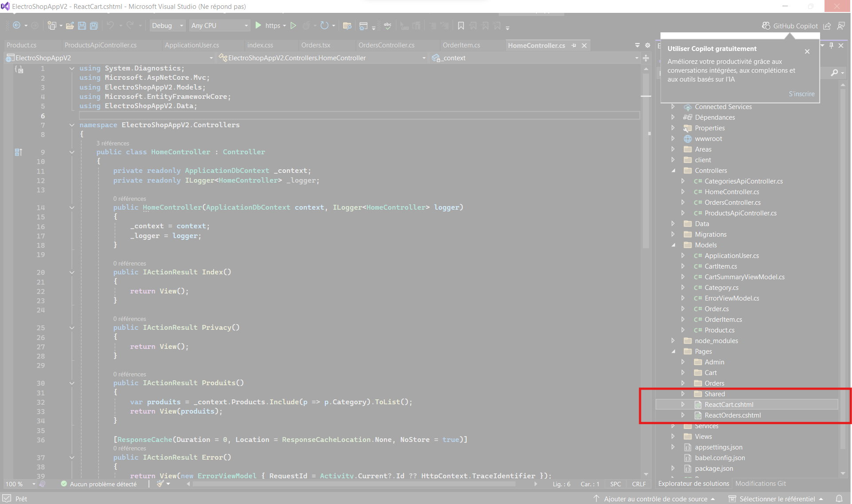This screenshot has width=852, height=504.
Task: Collapse the HomeController class code block
Action: click(x=72, y=152)
